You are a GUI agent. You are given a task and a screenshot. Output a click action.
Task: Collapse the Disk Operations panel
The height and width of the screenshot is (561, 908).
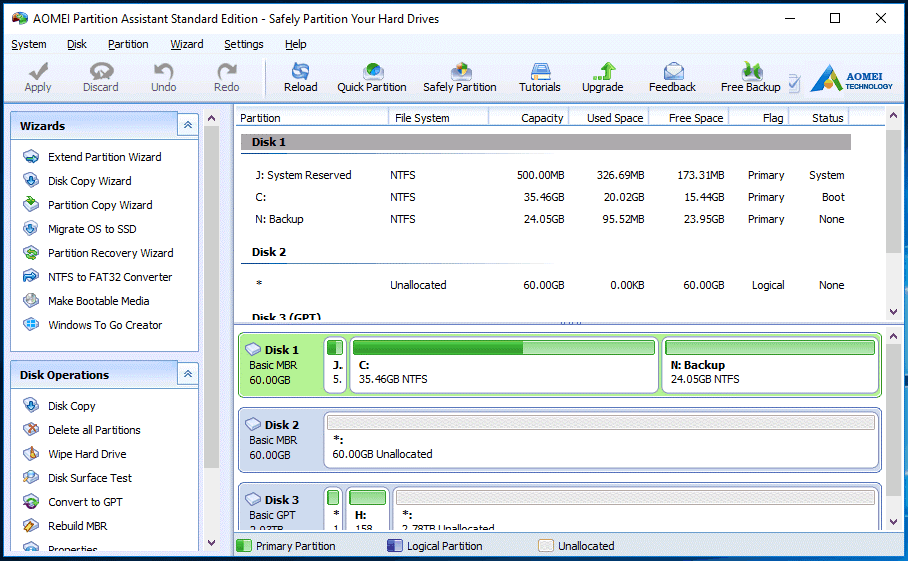[x=188, y=374]
